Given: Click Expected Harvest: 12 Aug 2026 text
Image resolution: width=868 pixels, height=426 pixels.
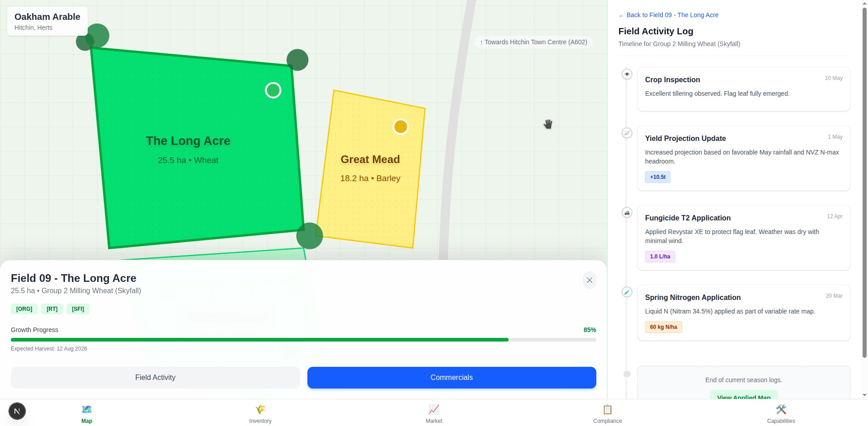Looking at the screenshot, I should 49,349.
